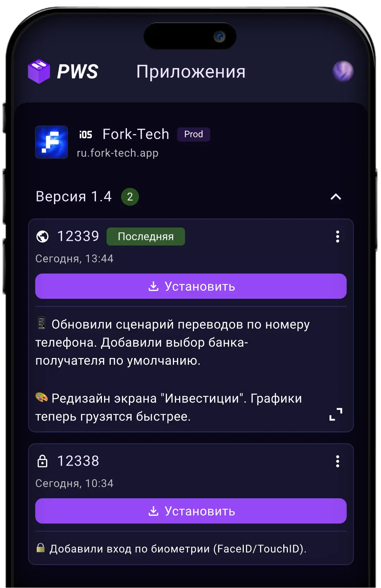This screenshot has width=381, height=588.
Task: Click the Последняя latest badge
Action: (146, 236)
